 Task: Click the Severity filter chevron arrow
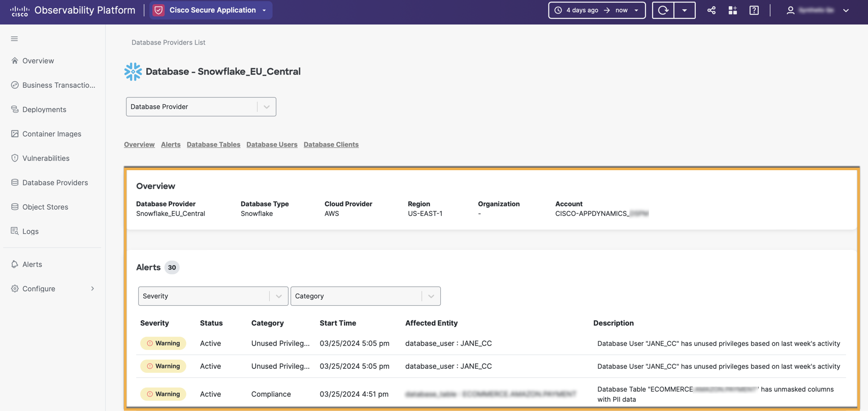click(279, 296)
